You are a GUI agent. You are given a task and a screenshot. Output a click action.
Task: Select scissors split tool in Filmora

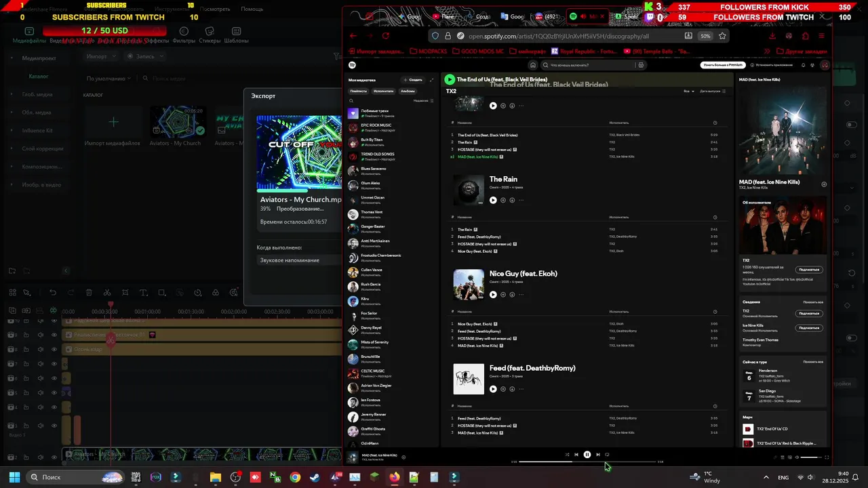[107, 293]
